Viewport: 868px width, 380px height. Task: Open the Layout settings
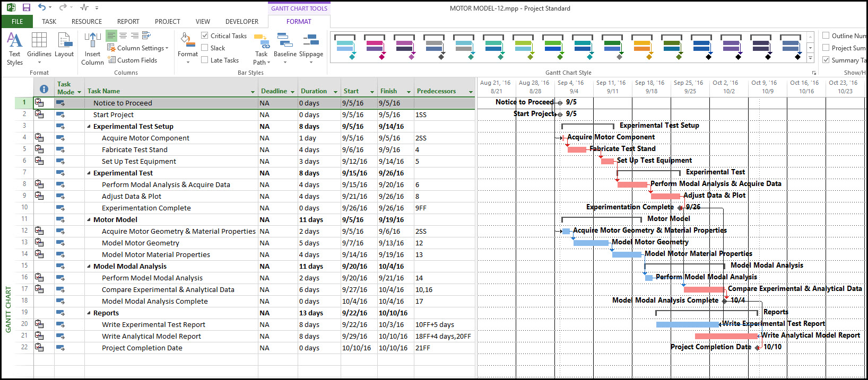pyautogui.click(x=64, y=46)
